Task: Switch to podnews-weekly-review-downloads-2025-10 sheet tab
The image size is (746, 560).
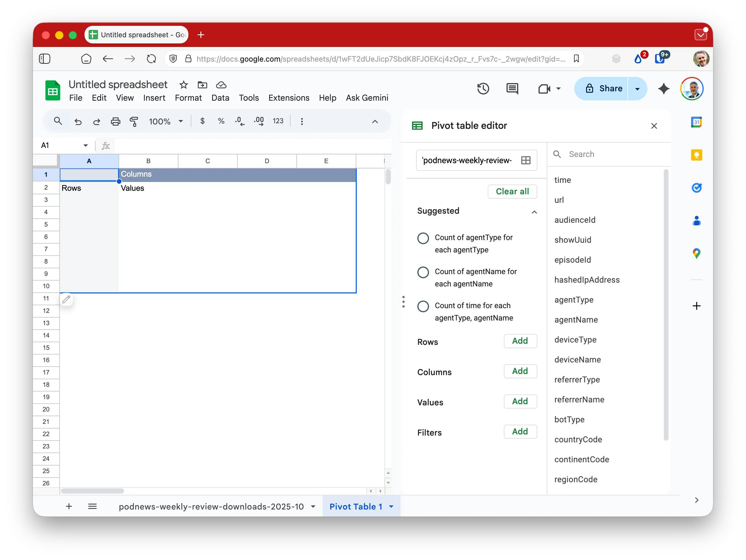Action: 211,506
